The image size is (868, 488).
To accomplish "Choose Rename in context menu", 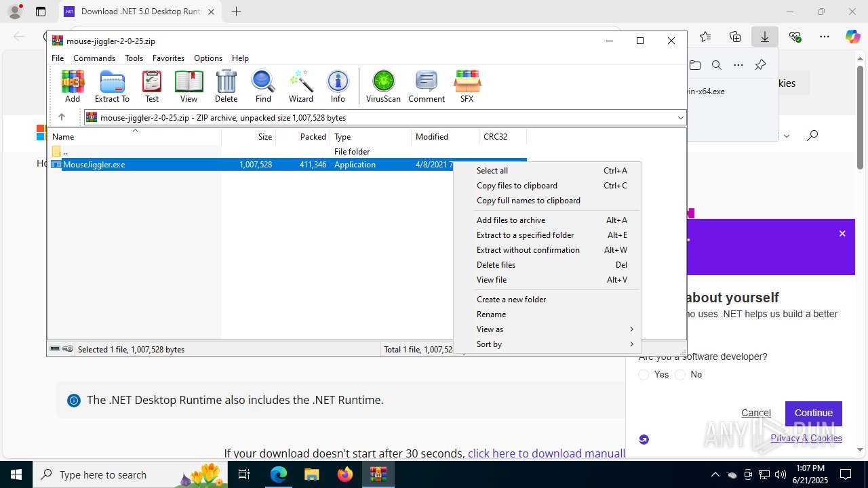I will coord(547,314).
